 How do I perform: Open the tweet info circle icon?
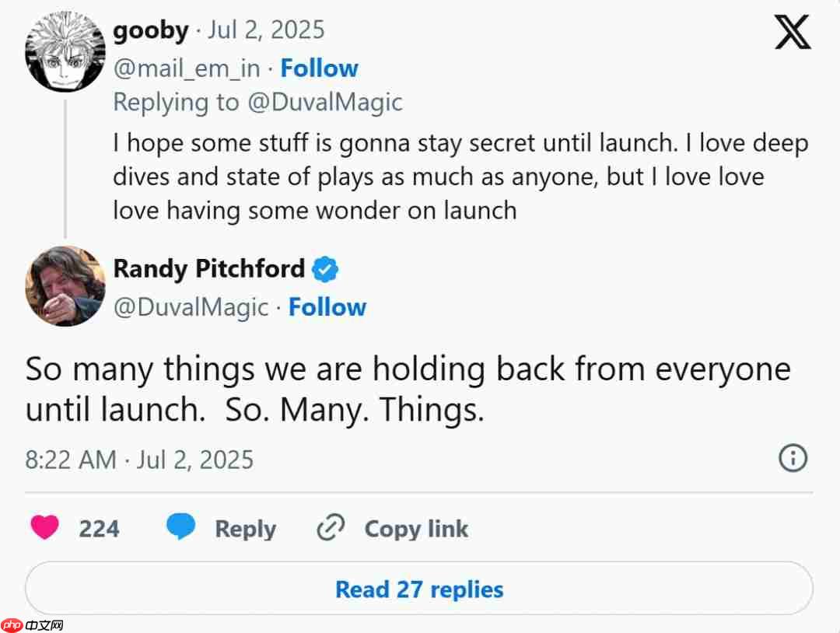[793, 458]
